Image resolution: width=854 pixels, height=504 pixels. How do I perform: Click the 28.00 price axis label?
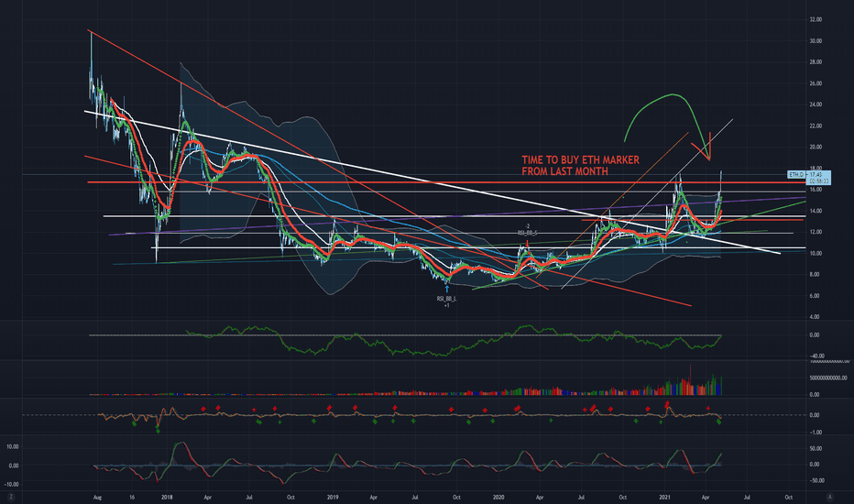[x=816, y=62]
